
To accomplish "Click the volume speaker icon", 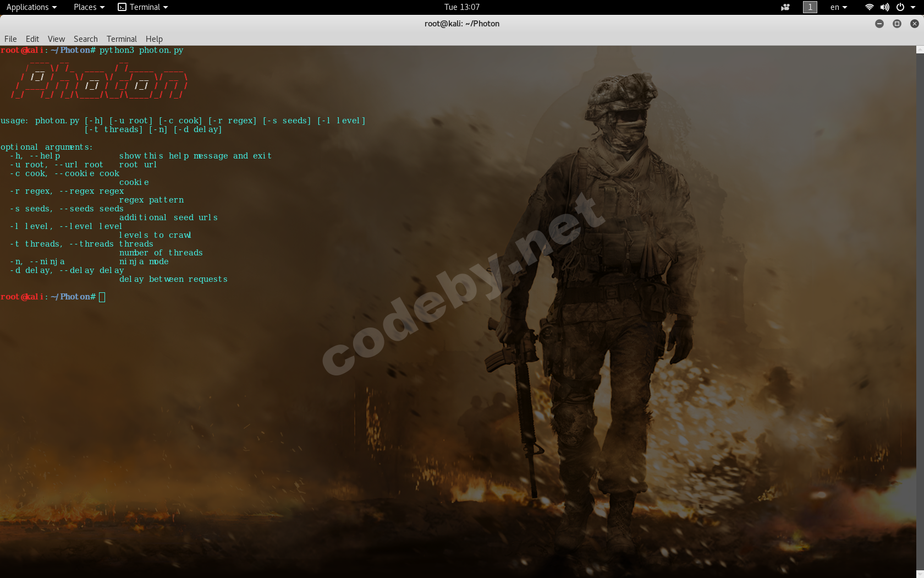I will (x=884, y=7).
